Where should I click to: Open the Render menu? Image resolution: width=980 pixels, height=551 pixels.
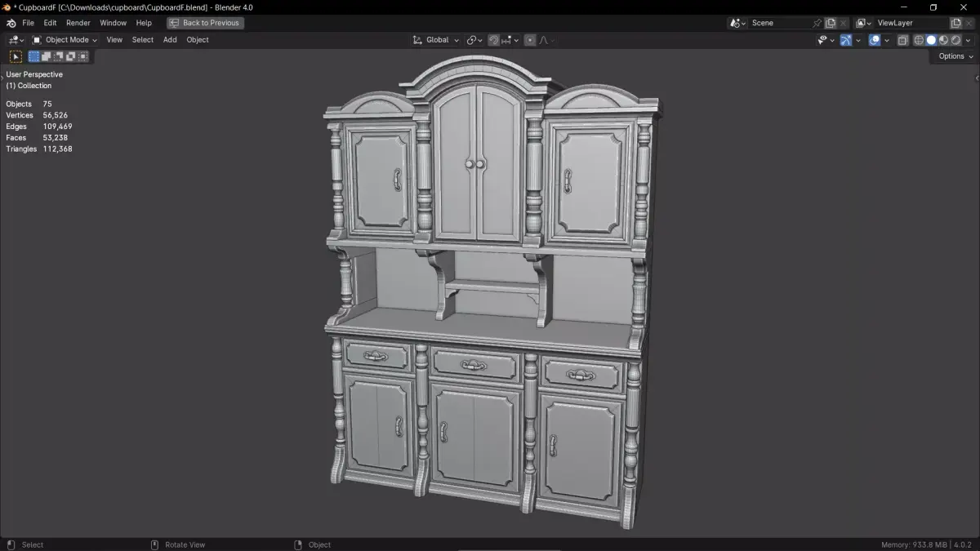click(x=78, y=23)
